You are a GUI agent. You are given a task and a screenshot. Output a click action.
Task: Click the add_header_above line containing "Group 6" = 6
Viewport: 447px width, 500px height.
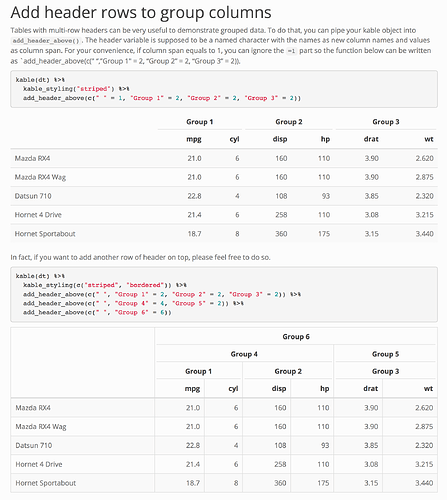pyautogui.click(x=97, y=312)
